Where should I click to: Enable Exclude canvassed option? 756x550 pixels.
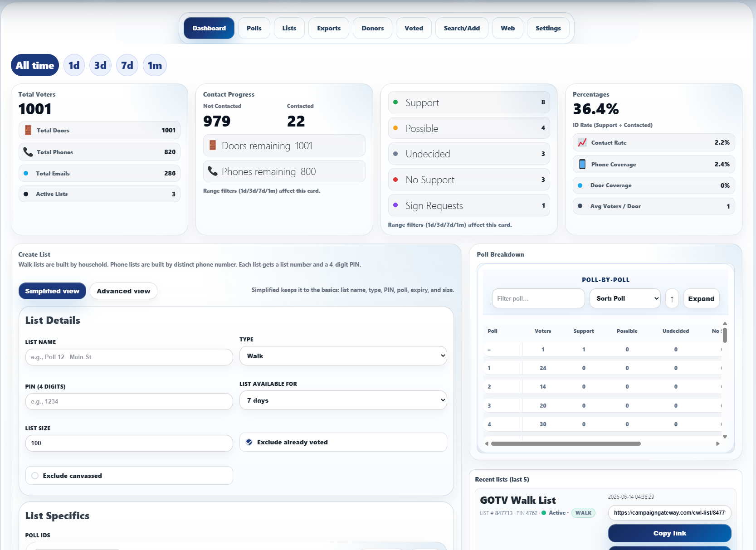tap(35, 476)
